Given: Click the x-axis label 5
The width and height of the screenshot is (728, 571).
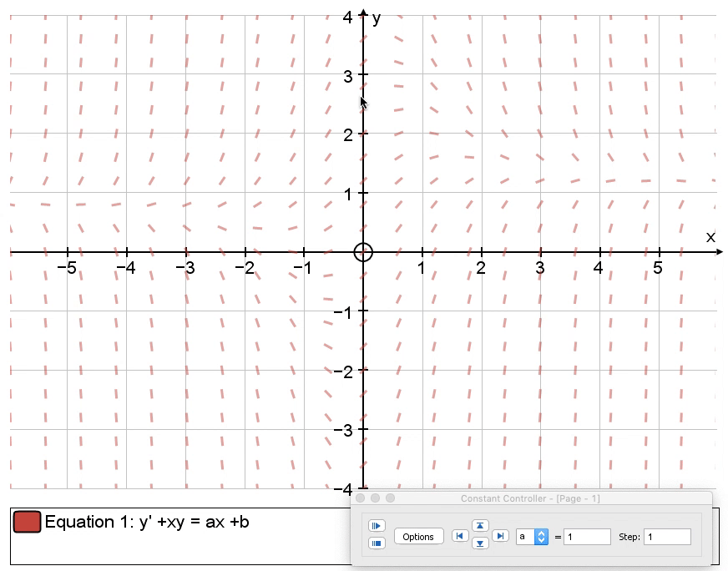Looking at the screenshot, I should click(x=658, y=268).
